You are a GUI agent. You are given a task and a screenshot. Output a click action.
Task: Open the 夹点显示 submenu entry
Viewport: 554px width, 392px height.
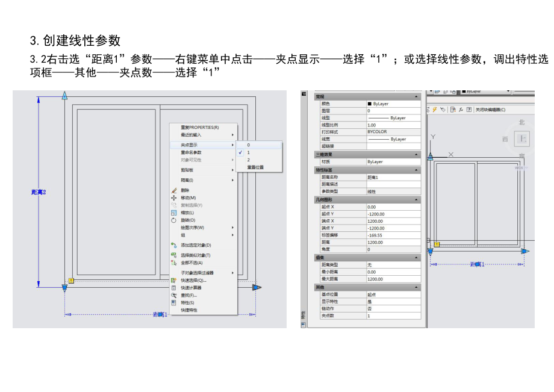(203, 145)
